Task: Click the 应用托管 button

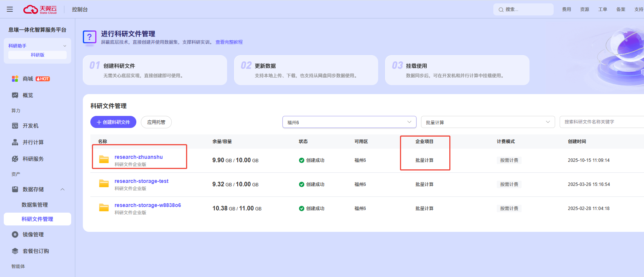Action: click(x=156, y=122)
